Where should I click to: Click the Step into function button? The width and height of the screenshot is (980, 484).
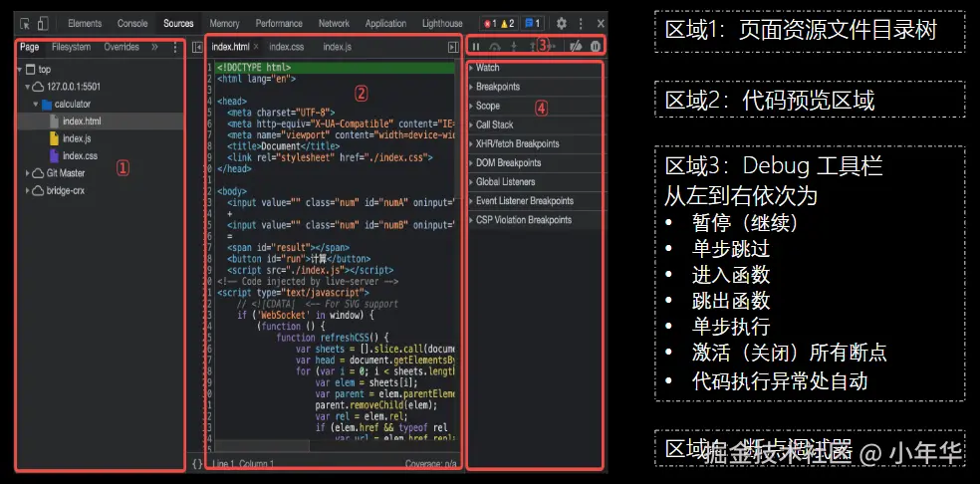[514, 46]
